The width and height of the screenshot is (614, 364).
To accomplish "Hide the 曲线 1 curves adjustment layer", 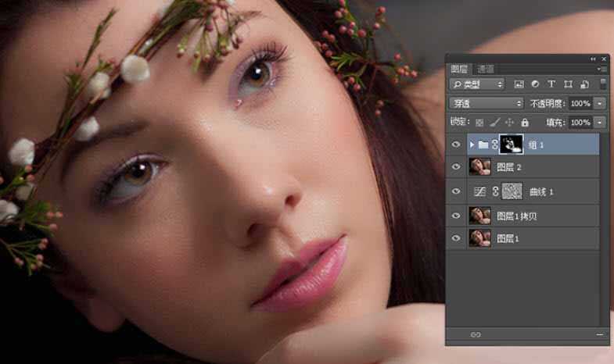I will [x=457, y=191].
